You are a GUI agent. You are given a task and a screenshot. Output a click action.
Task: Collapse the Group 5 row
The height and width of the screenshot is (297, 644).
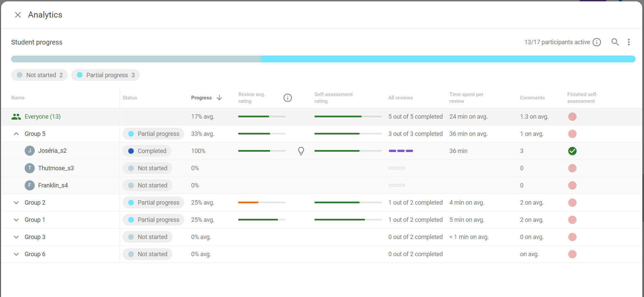pos(16,134)
